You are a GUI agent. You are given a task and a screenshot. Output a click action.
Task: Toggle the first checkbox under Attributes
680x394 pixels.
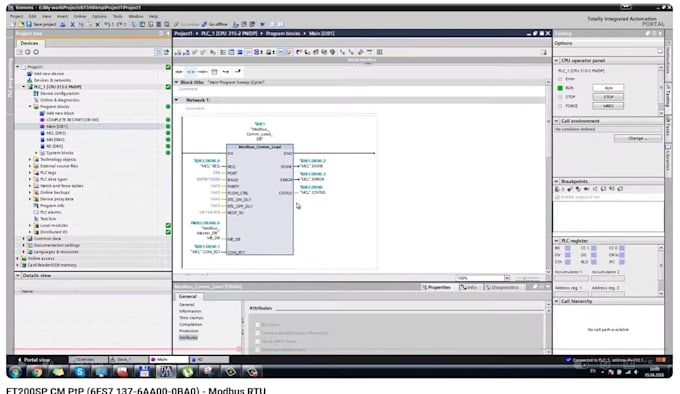257,324
